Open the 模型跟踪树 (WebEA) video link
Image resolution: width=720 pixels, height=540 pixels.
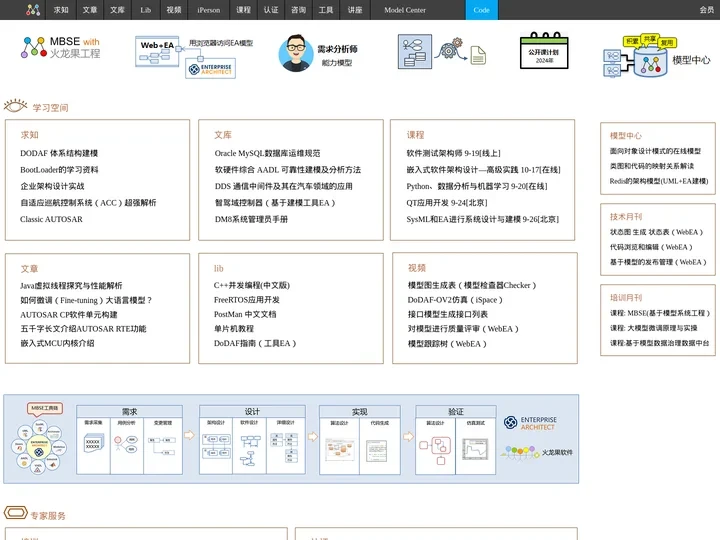click(x=447, y=343)
